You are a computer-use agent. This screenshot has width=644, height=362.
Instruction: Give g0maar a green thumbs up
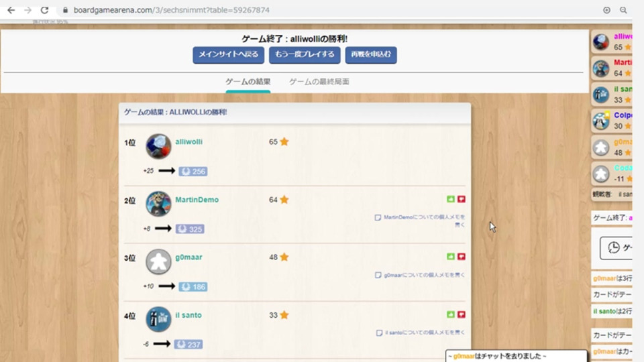[x=451, y=257]
